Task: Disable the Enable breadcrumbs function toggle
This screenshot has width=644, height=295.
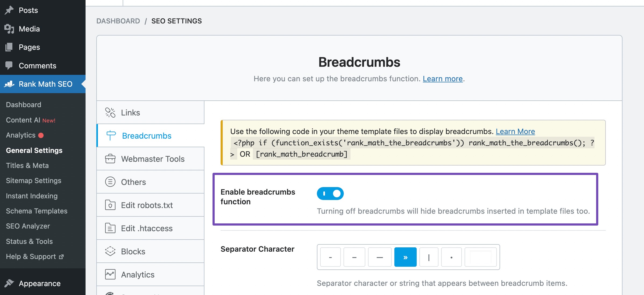Action: (x=330, y=194)
